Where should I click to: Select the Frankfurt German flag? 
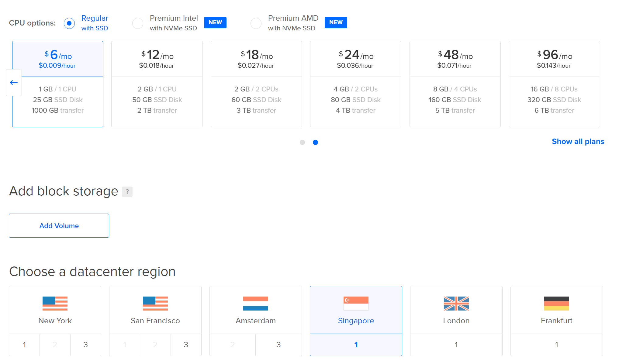(x=556, y=303)
